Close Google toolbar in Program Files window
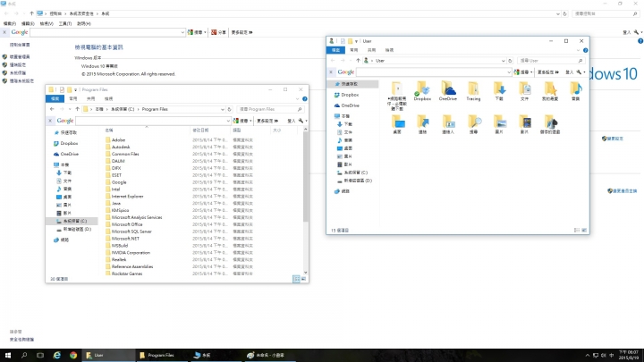The image size is (644, 362). 50,121
